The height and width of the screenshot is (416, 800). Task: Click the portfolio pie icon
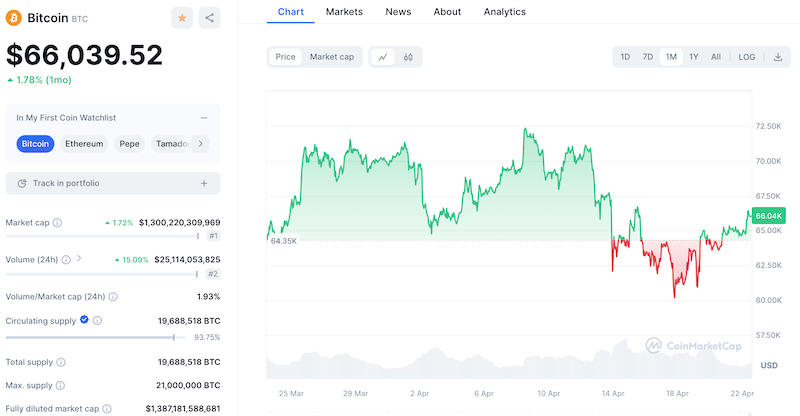click(x=22, y=183)
